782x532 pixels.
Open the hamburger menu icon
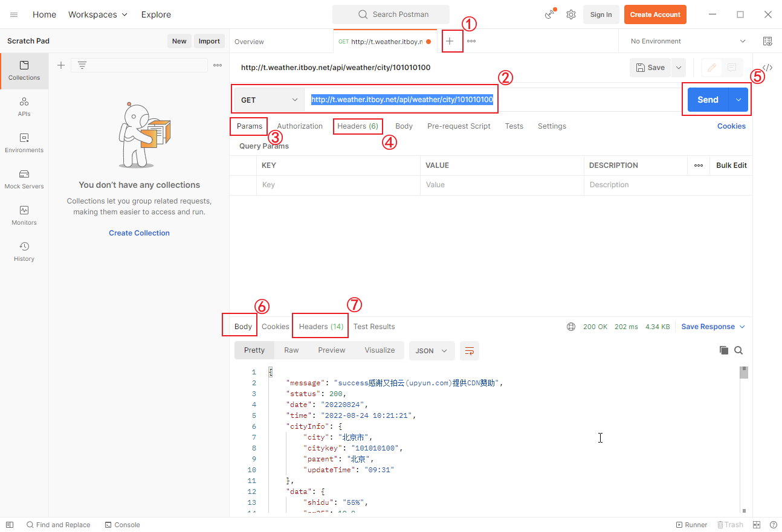pyautogui.click(x=14, y=14)
